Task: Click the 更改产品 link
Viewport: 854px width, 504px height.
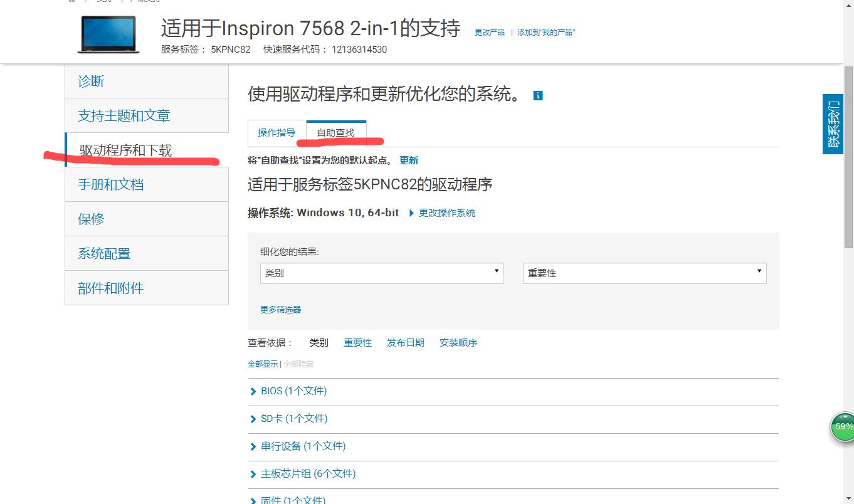Action: pos(489,32)
